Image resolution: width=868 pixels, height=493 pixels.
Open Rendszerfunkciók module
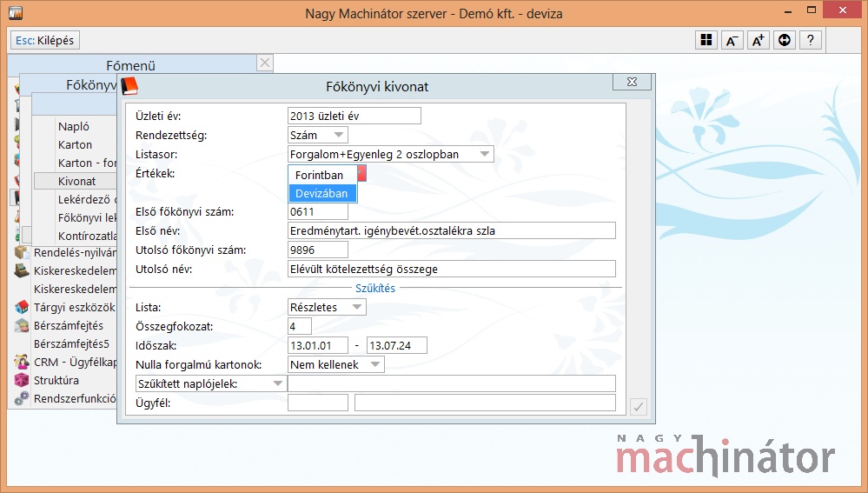(x=75, y=398)
